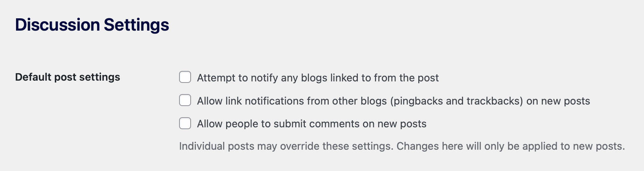Click the word 'Discussion' in the heading
The height and width of the screenshot is (171, 644).
pyautogui.click(x=57, y=25)
